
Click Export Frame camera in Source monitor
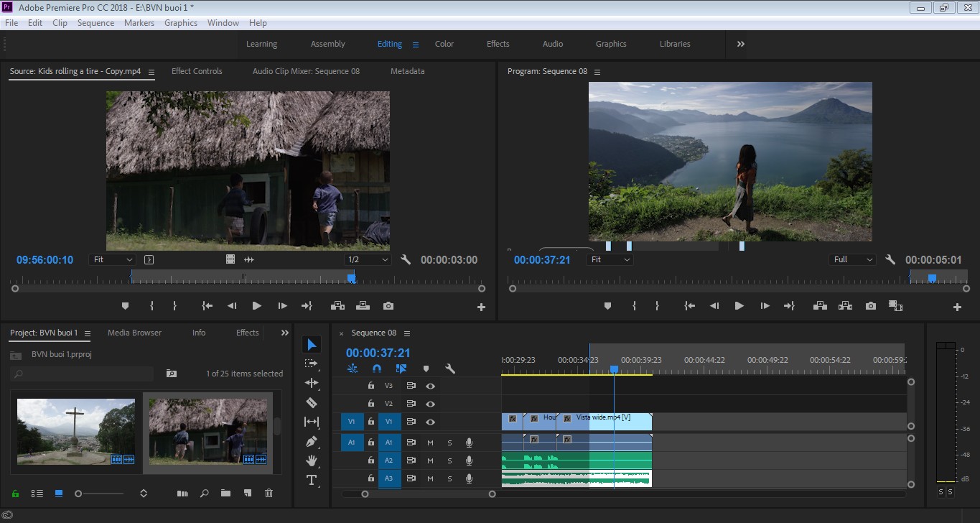coord(388,306)
